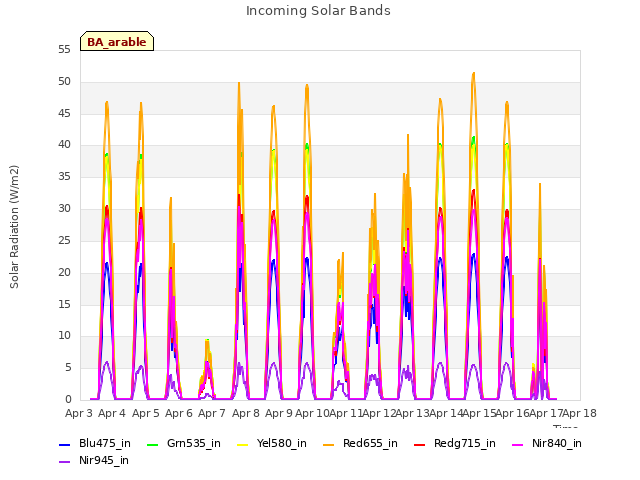Click the yellow Yel580_in legend swatch
This screenshot has height=480, width=640.
point(242,444)
